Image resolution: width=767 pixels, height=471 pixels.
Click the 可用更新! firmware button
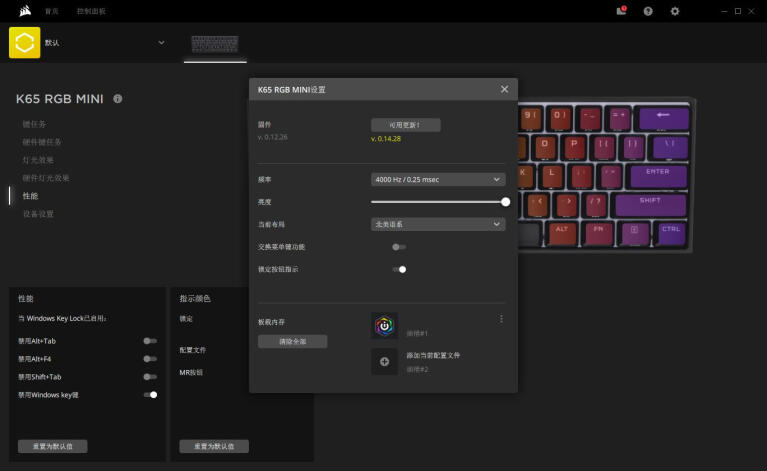click(406, 125)
